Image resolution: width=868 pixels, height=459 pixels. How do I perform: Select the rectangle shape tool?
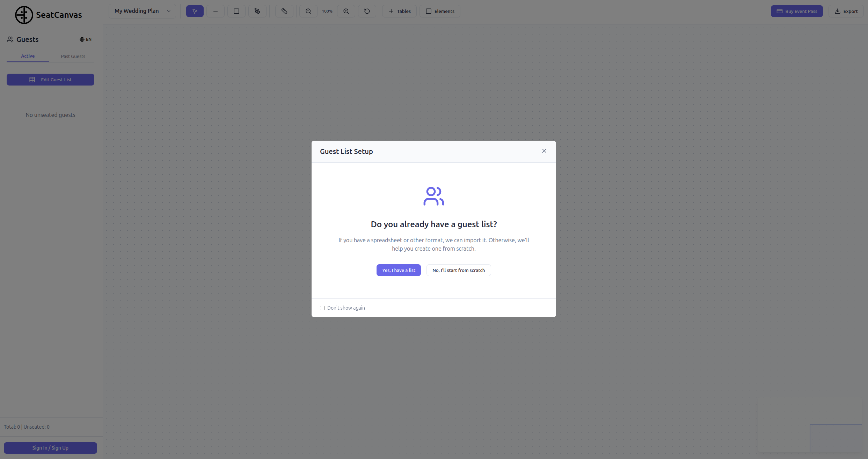236,11
